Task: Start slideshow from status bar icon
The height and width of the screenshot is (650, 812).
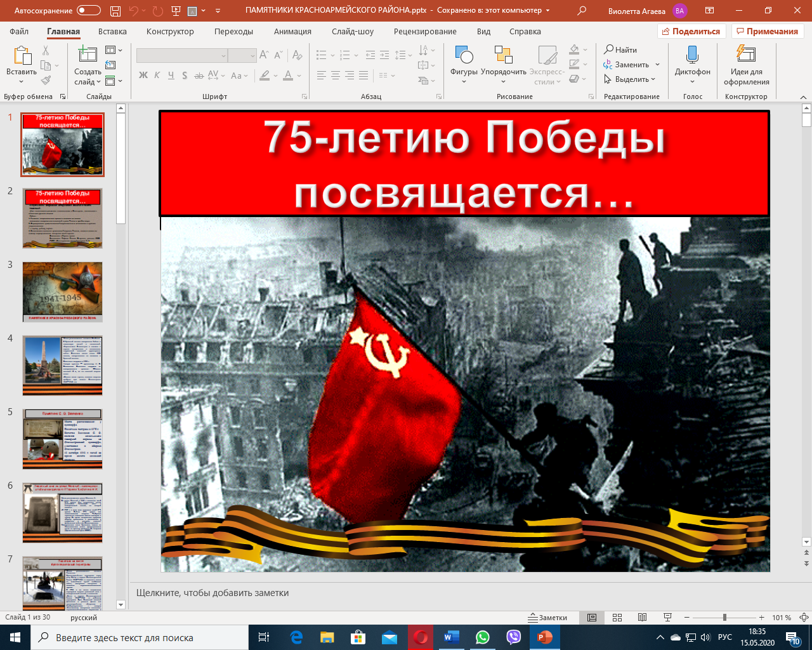Action: click(667, 618)
